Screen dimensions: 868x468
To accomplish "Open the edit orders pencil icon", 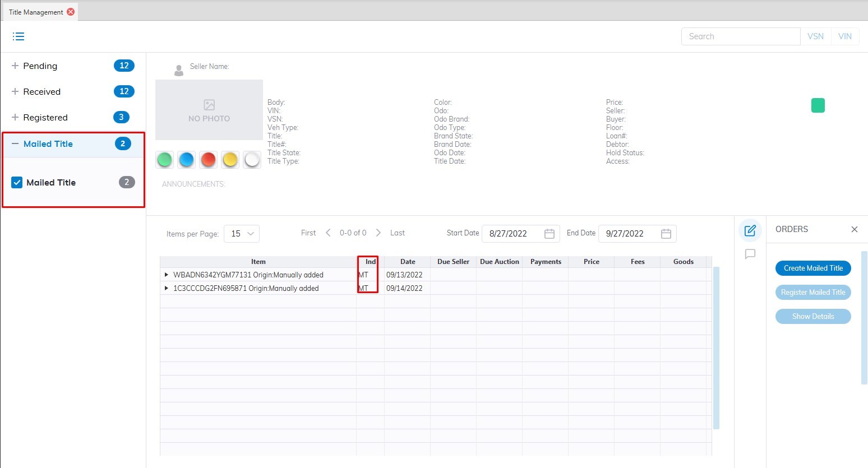I will (750, 230).
